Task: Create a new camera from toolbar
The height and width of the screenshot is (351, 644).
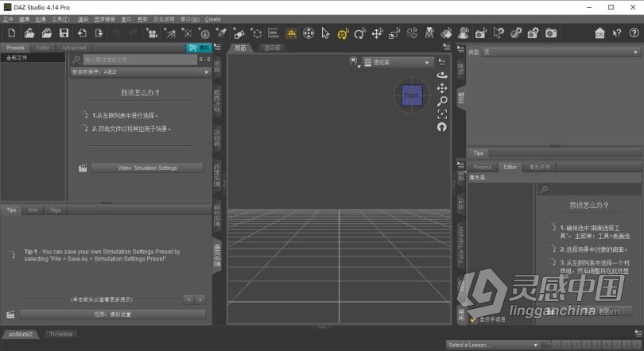Action: click(151, 33)
